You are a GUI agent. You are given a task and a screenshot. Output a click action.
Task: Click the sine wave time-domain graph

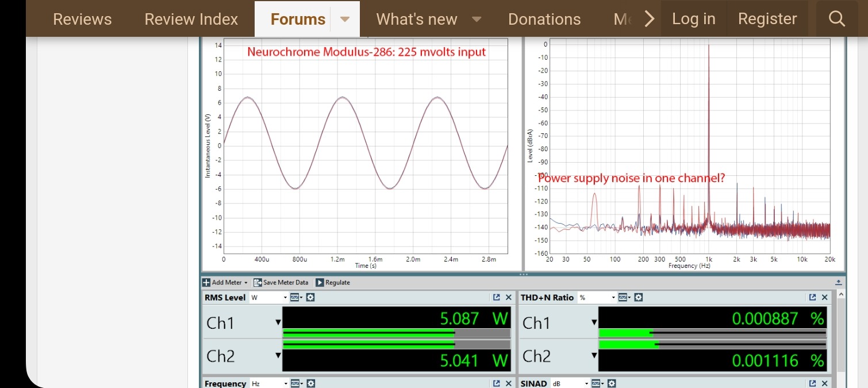pos(366,145)
